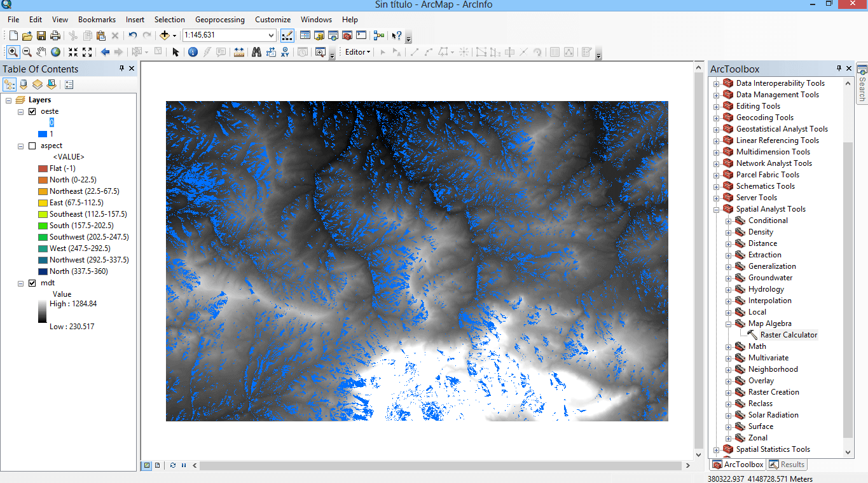Click the blue swatch for value 1
868x483 pixels.
point(43,134)
